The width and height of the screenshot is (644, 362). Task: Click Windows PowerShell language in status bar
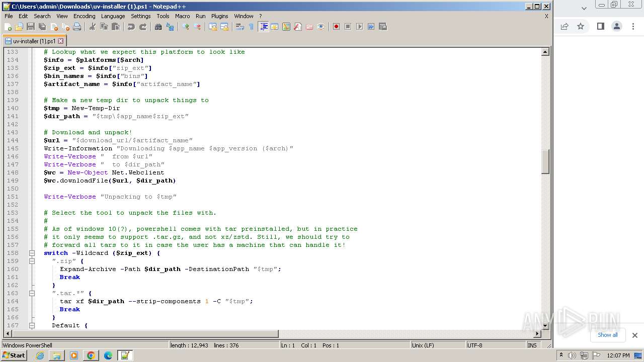coord(85,345)
